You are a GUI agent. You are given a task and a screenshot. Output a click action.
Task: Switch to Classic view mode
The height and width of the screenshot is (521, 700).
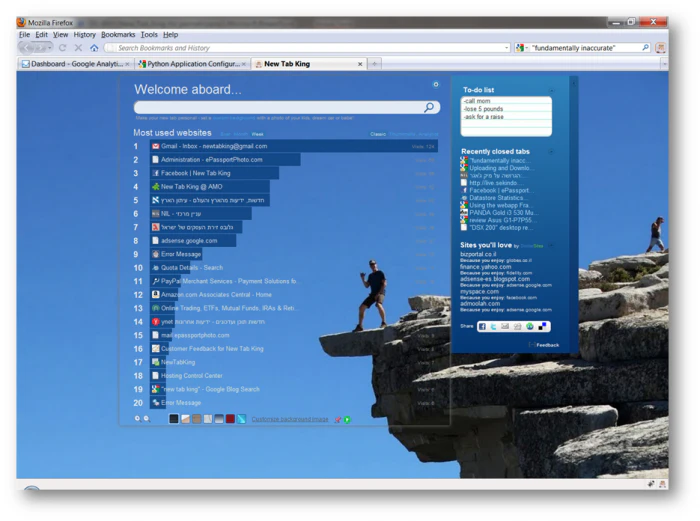pyautogui.click(x=378, y=134)
